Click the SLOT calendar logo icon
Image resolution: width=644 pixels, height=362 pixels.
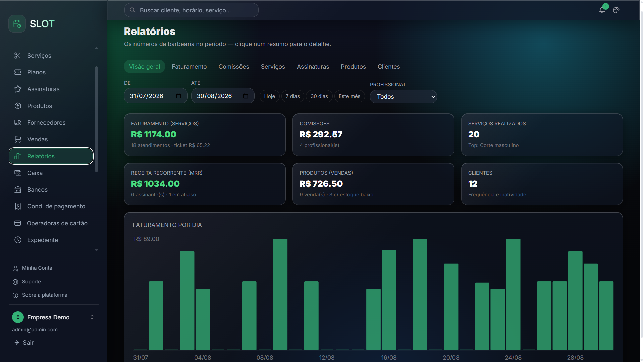tap(17, 24)
